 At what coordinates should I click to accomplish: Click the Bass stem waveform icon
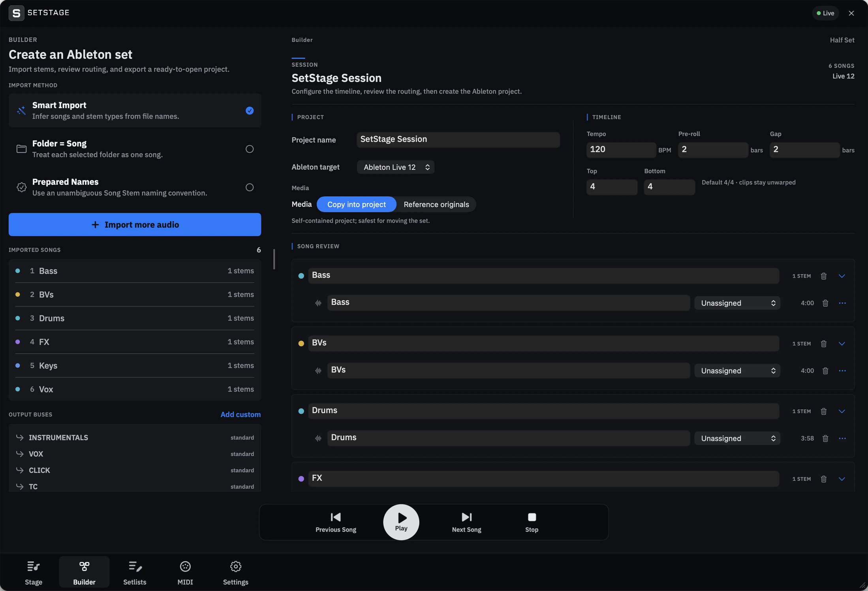(x=318, y=303)
